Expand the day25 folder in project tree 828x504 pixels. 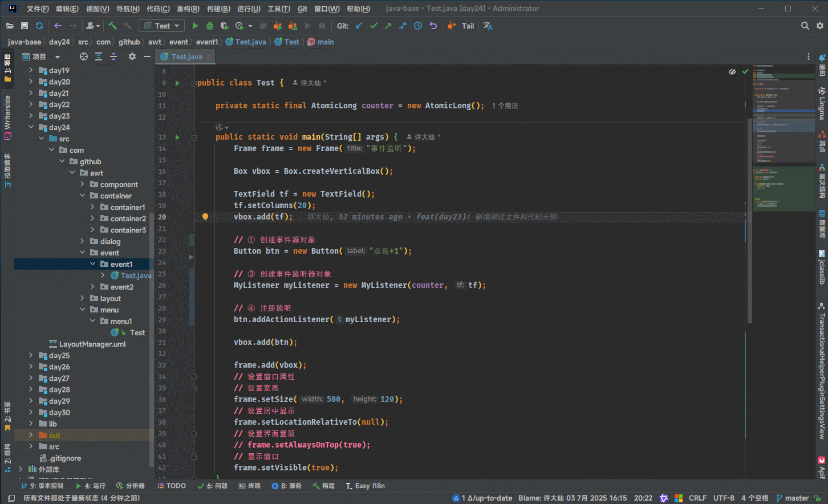pos(31,355)
